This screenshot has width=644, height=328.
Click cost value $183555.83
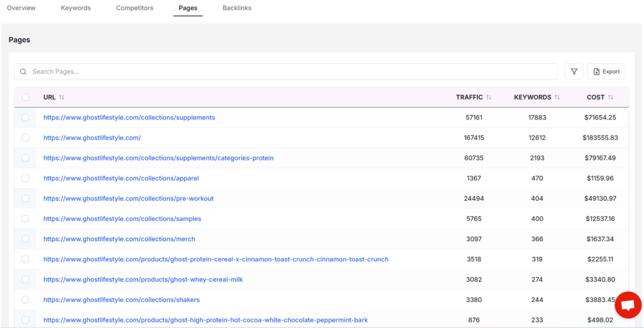click(600, 138)
